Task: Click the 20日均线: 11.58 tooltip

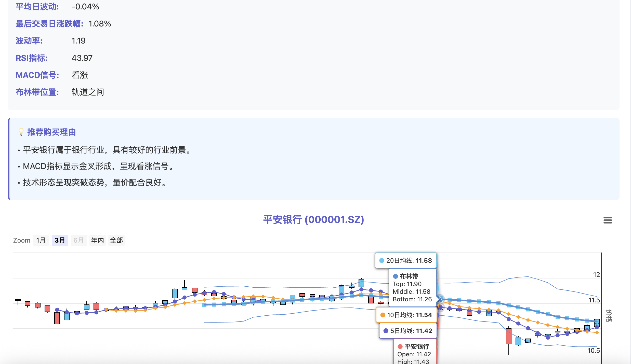Action: click(406, 260)
